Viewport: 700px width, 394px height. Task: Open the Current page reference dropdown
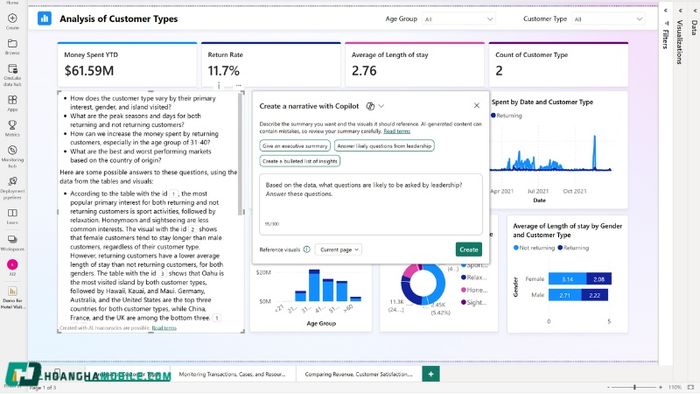coord(338,249)
